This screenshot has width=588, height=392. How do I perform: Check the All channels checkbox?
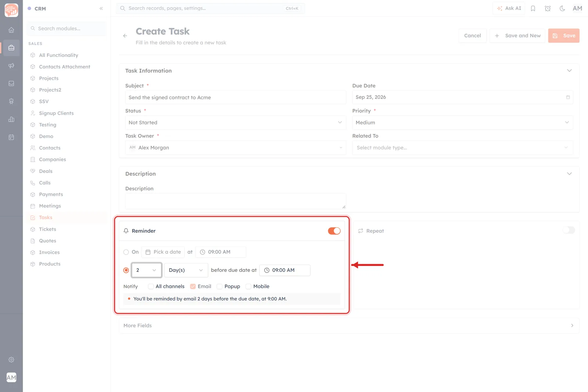click(x=151, y=286)
